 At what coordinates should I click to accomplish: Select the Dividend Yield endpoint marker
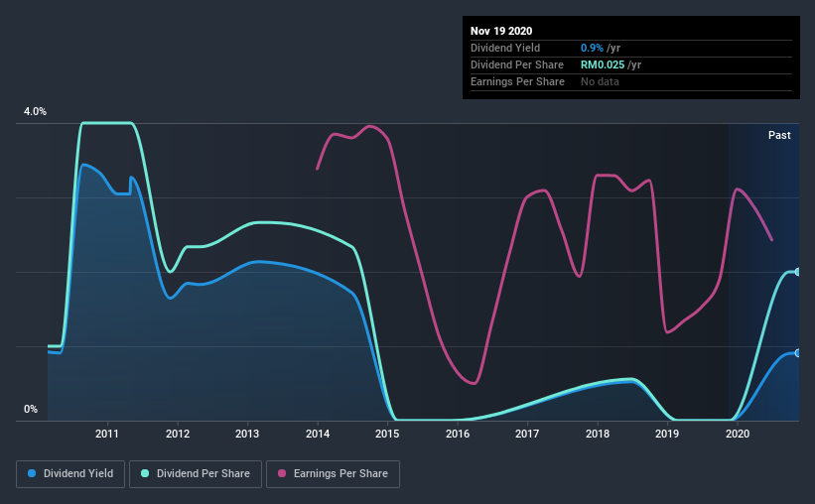(797, 353)
